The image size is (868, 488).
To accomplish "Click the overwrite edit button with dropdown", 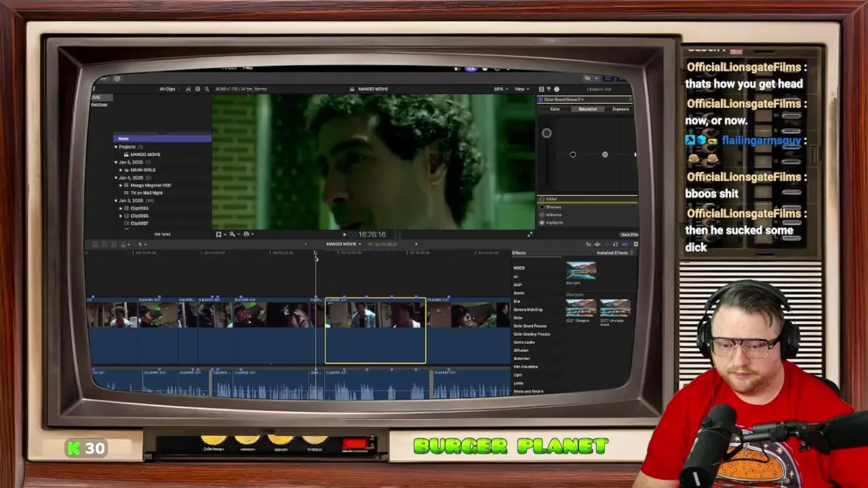I will click(x=125, y=244).
